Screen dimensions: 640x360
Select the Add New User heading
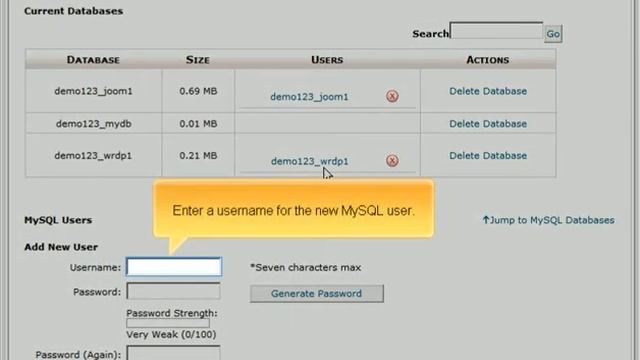tap(61, 247)
